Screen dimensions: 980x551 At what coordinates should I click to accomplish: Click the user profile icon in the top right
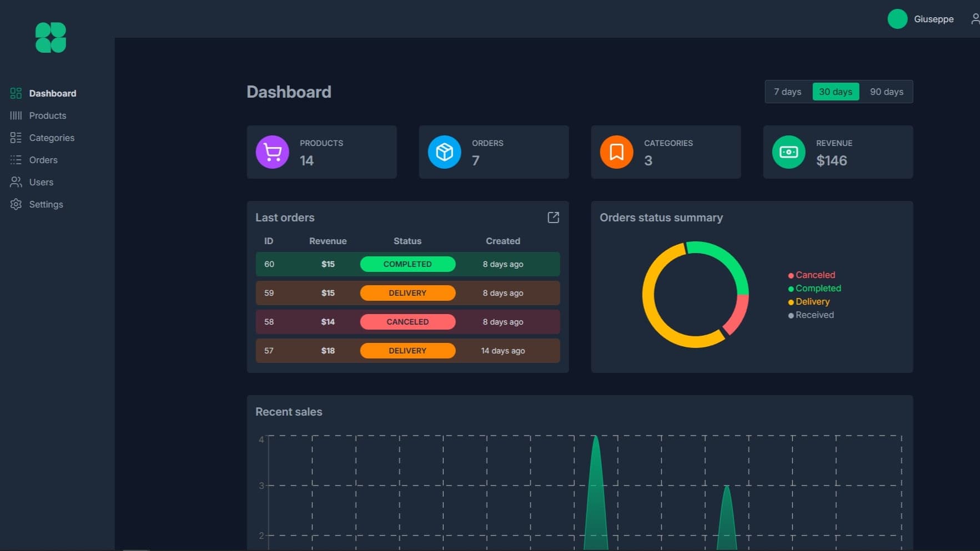point(975,18)
